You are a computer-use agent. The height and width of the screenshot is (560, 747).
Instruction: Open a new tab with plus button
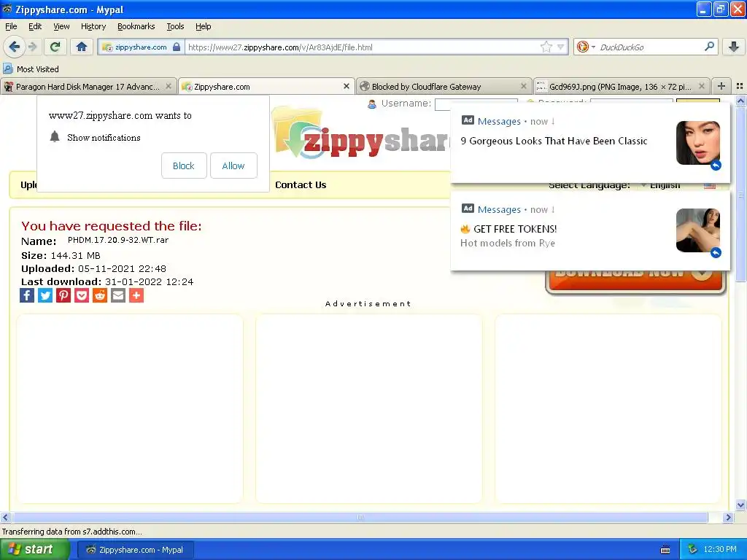(x=721, y=86)
